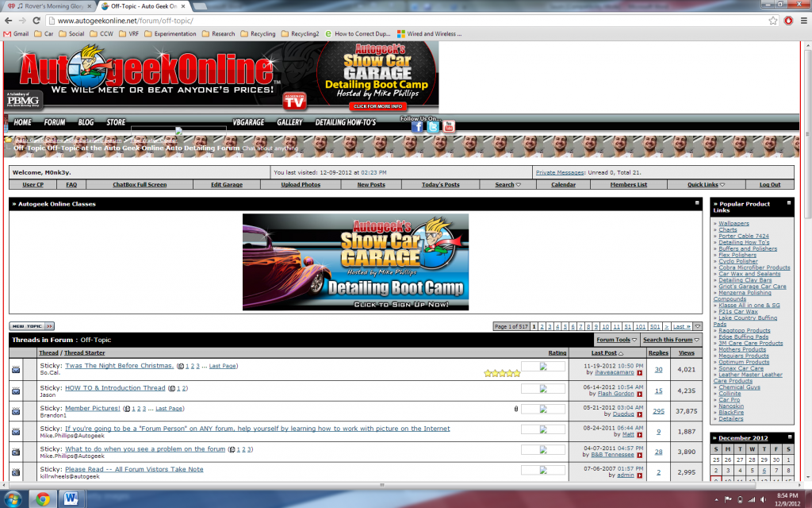This screenshot has width=812, height=508.
Task: Open the ChatBox Full Screen link
Action: tap(140, 184)
